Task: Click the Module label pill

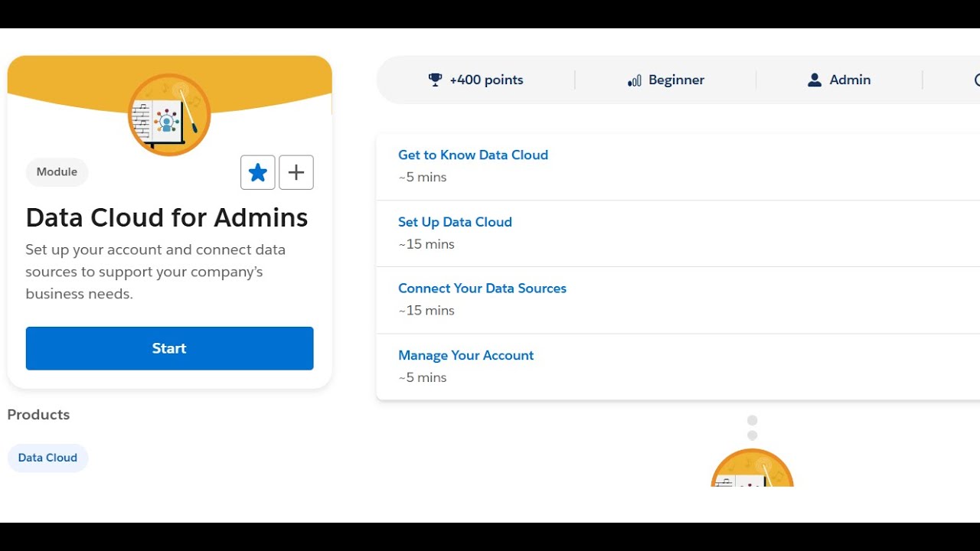Action: click(57, 172)
